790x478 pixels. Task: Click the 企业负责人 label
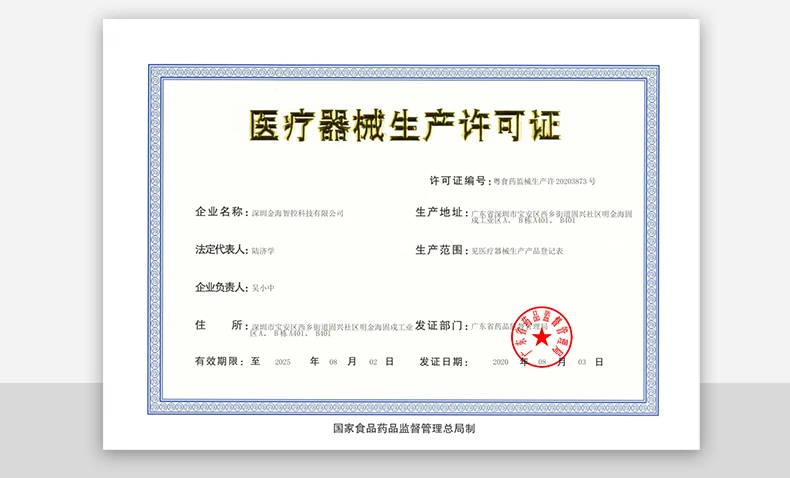pyautogui.click(x=222, y=288)
